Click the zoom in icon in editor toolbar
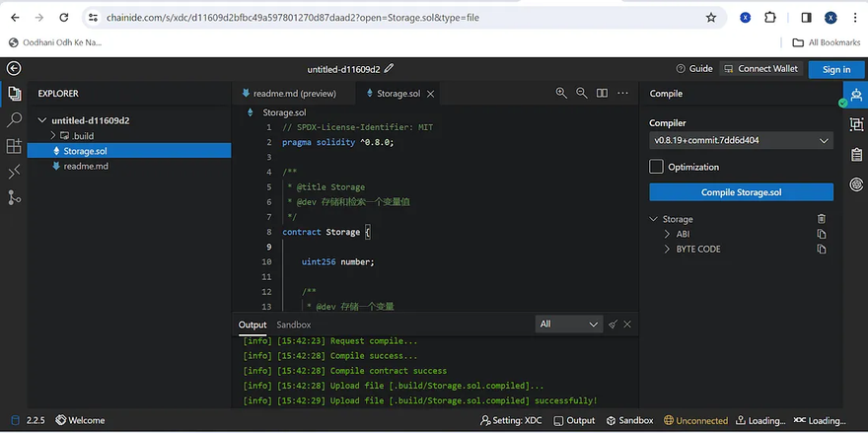 [561, 94]
